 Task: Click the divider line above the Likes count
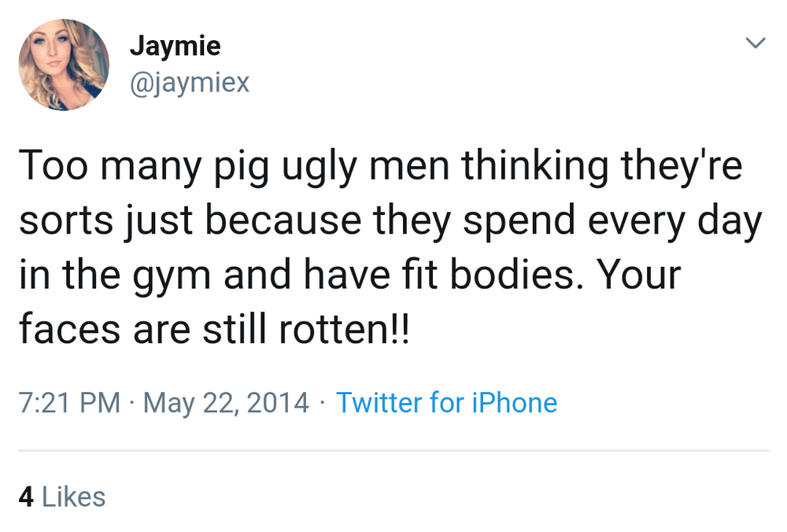393,451
